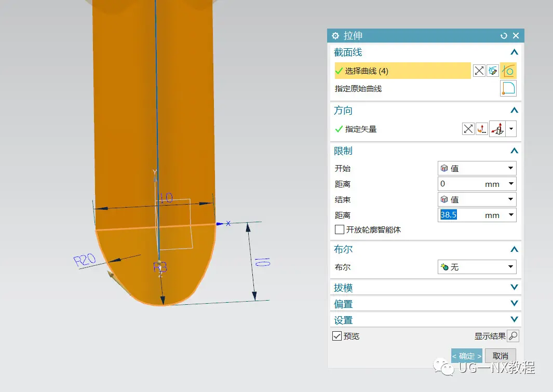Click the end 距离 field showing 38.5
The width and height of the screenshot is (553, 392).
coord(461,215)
